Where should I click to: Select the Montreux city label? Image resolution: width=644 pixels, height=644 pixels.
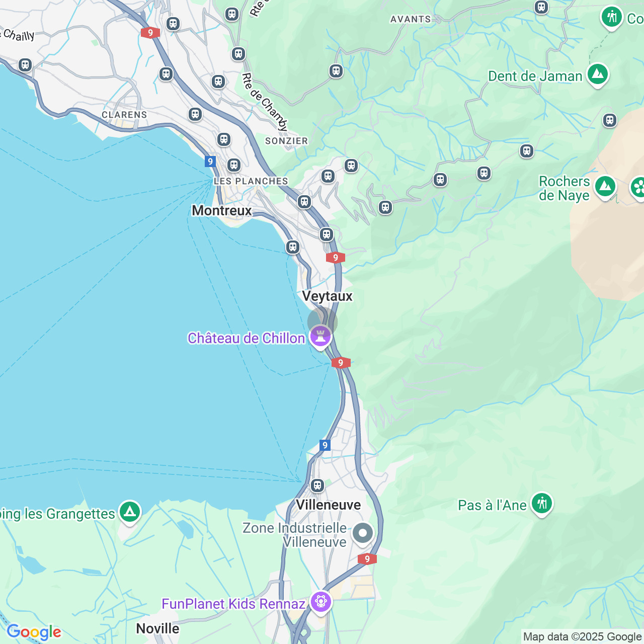coord(222,210)
